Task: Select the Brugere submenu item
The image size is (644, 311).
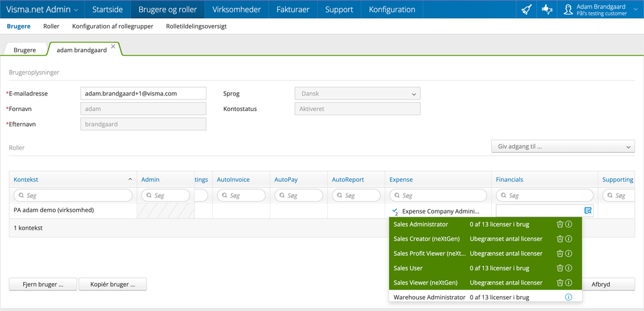Action: [19, 26]
